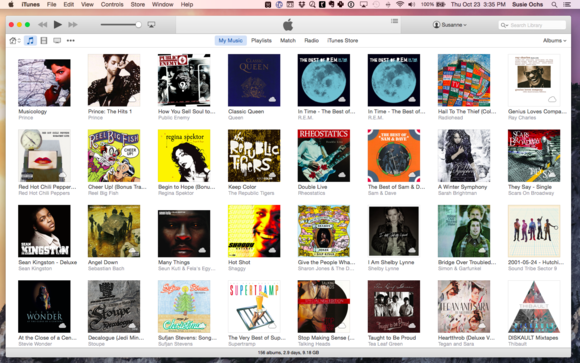Open the Sean Kingston - Deluxe cover
580x363 pixels.
[44, 231]
